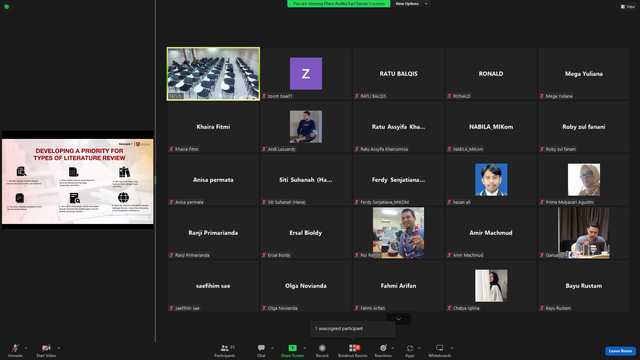
Task: Show more participants with down chevron
Action: click(398, 319)
